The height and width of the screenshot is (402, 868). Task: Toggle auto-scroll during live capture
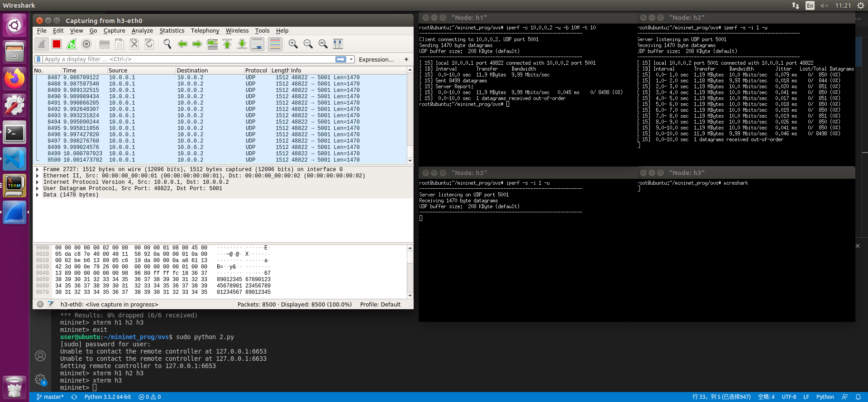(257, 44)
